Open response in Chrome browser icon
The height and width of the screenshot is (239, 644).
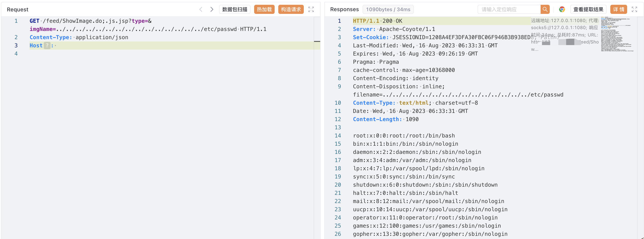point(562,10)
